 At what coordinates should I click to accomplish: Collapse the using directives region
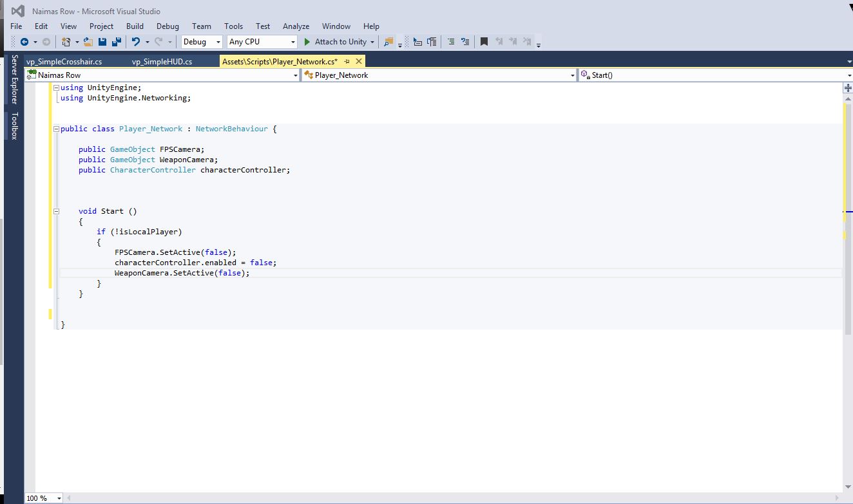pos(56,88)
